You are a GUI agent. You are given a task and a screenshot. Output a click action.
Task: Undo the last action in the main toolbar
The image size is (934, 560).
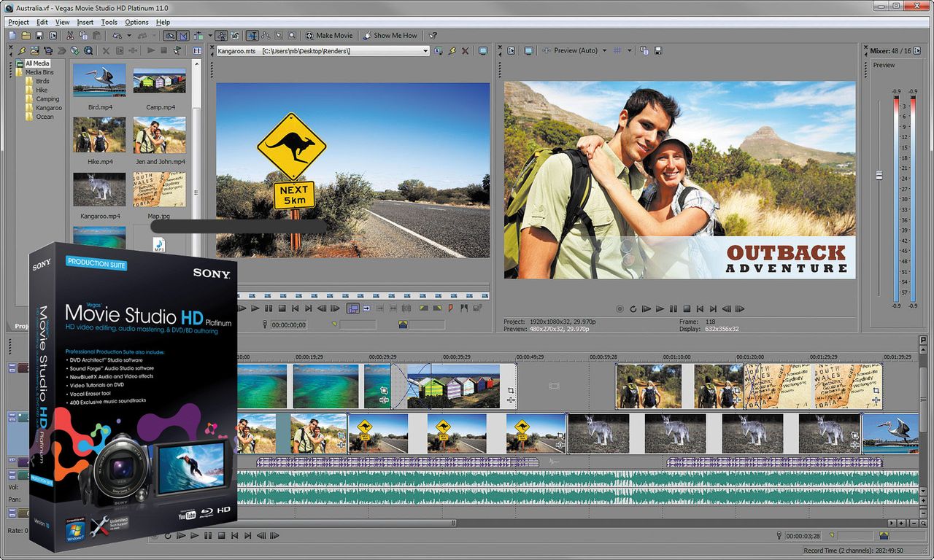pos(117,35)
